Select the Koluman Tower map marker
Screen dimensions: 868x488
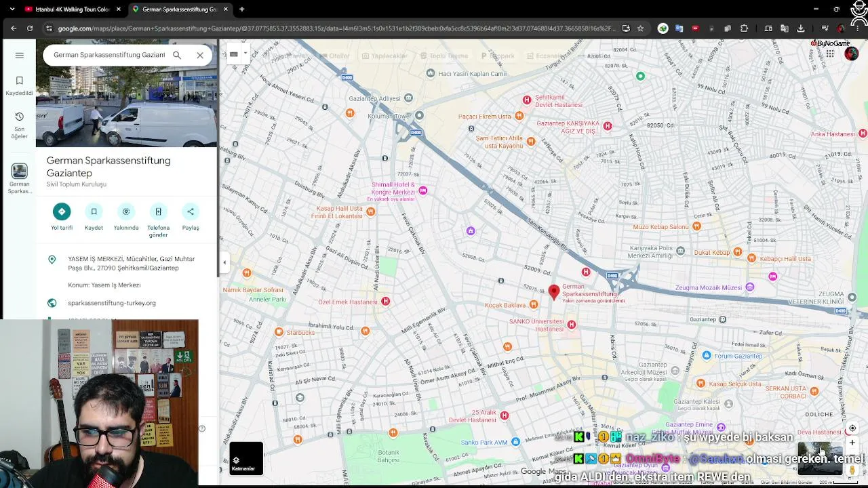coord(419,115)
